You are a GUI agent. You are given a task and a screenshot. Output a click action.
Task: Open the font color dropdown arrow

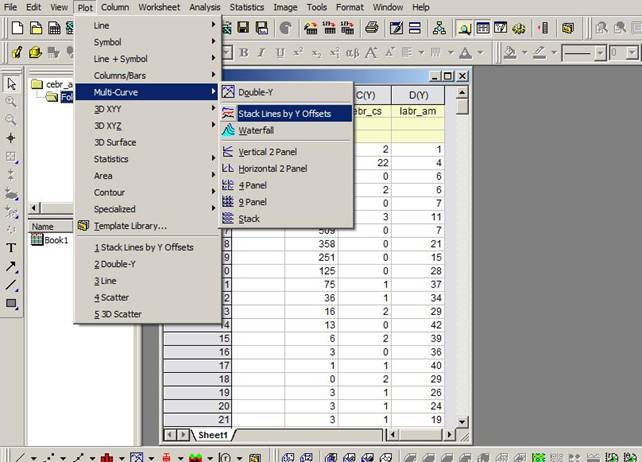click(481, 52)
